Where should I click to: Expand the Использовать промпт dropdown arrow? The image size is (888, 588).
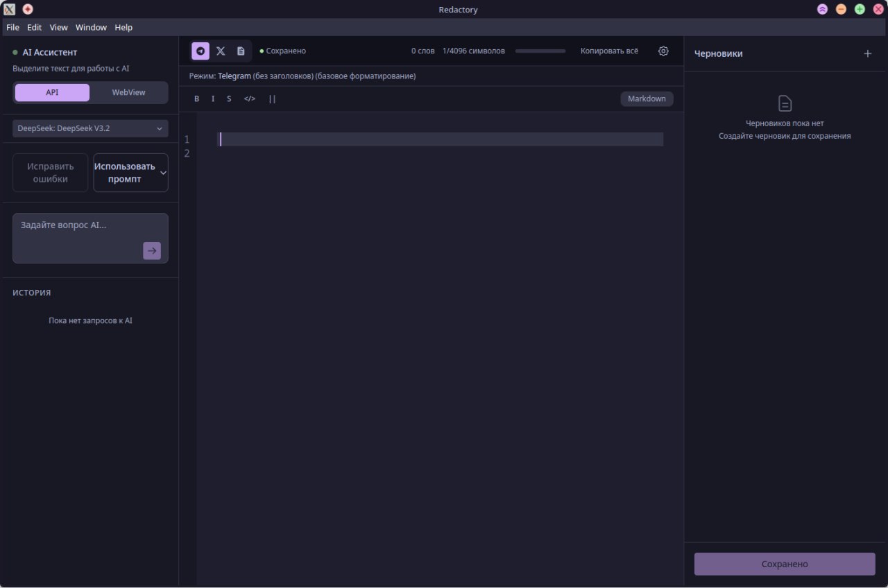(163, 173)
